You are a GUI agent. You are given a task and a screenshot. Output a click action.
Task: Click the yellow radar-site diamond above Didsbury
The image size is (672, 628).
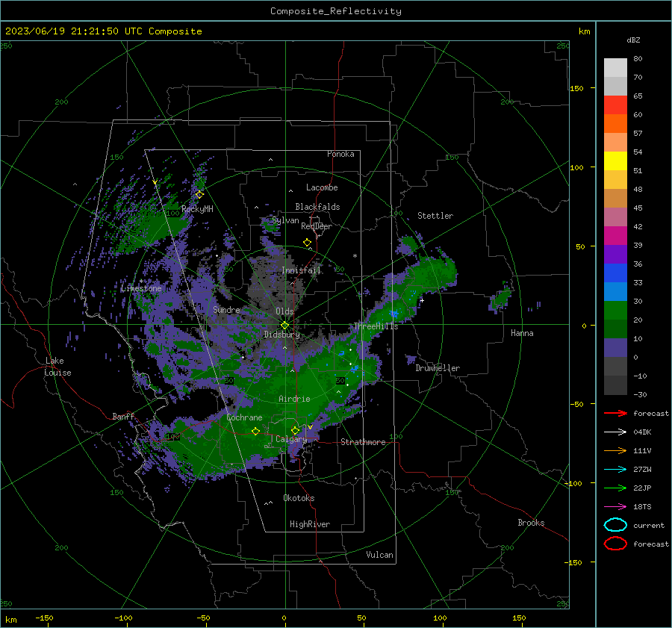tap(284, 326)
